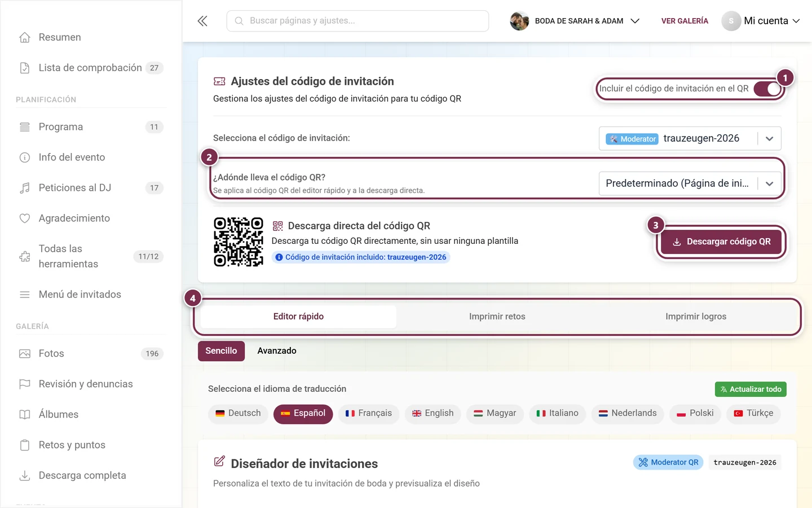Open Ver Galería link
This screenshot has height=508, width=812.
685,21
